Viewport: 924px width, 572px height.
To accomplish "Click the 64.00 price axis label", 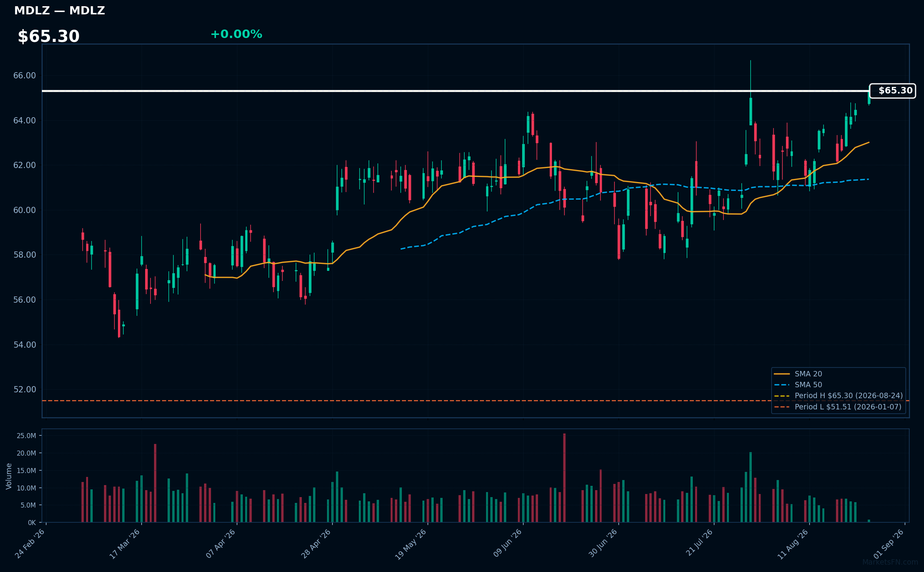I will (x=24, y=121).
